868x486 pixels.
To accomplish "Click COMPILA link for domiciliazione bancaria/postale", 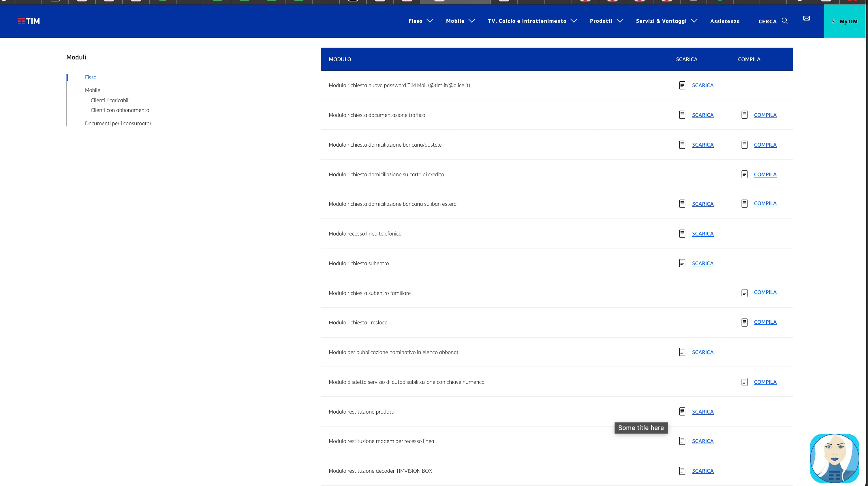I will coord(765,145).
